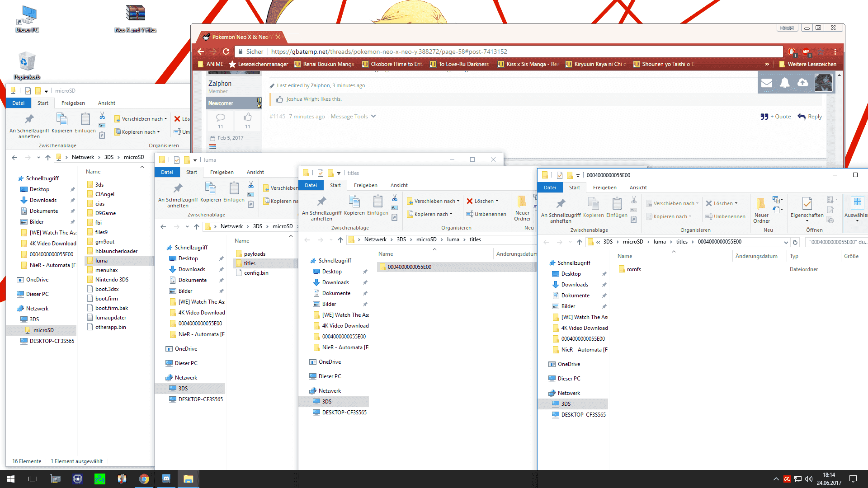Expand Verschieben nach in the titles window
868x488 pixels.
point(433,201)
